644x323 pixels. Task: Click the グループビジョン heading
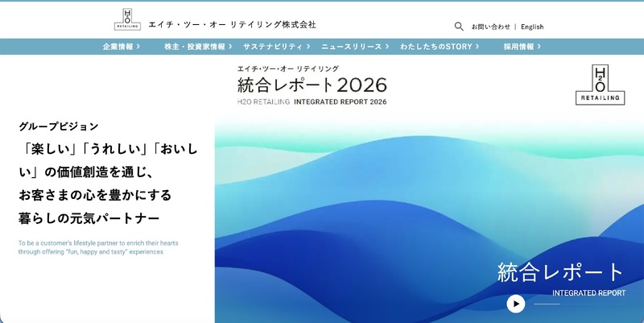click(58, 126)
